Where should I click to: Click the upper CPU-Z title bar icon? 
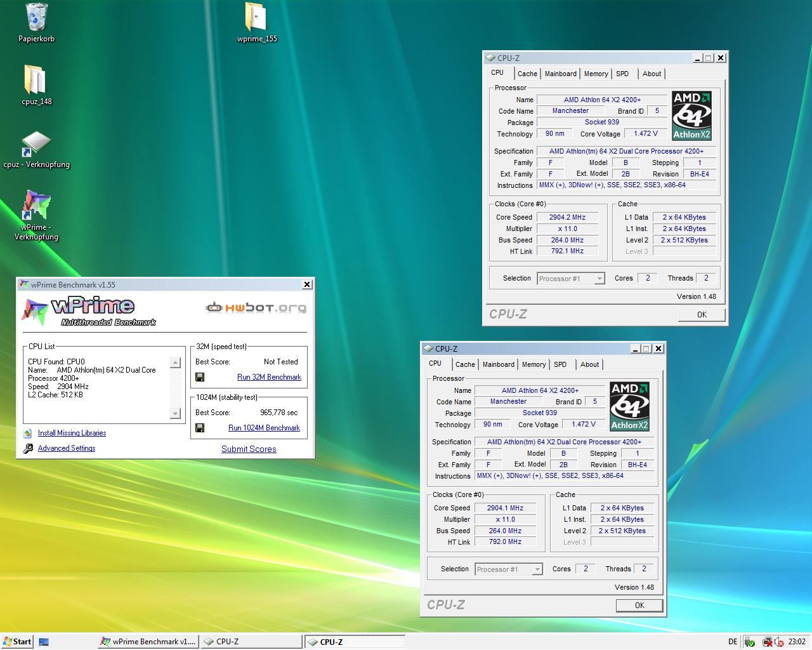click(x=490, y=58)
